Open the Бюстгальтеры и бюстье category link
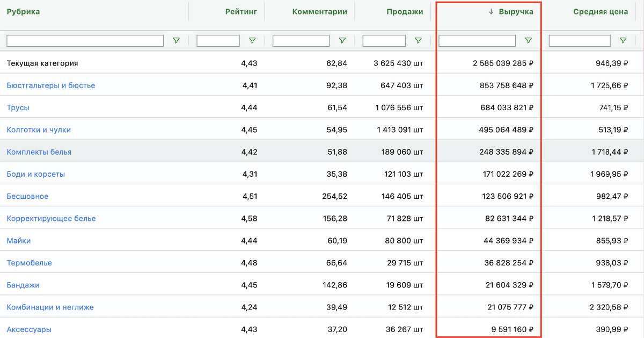 (x=51, y=85)
